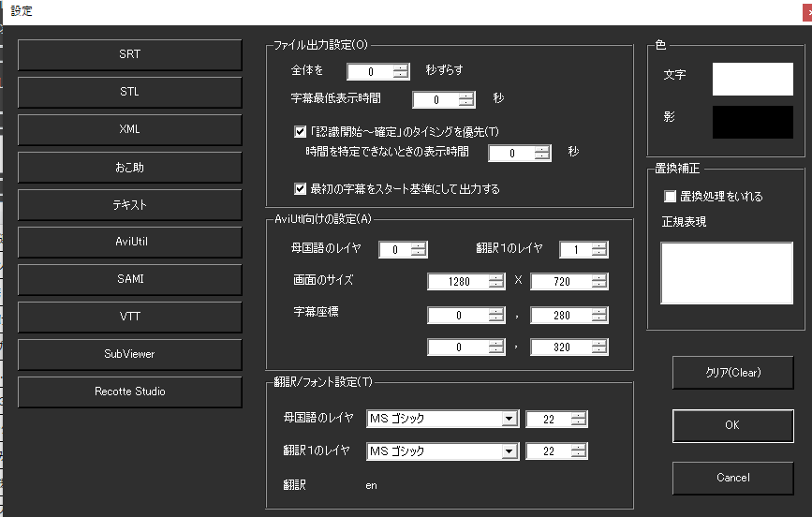
Task: Select the テキスト output button
Action: 129,204
